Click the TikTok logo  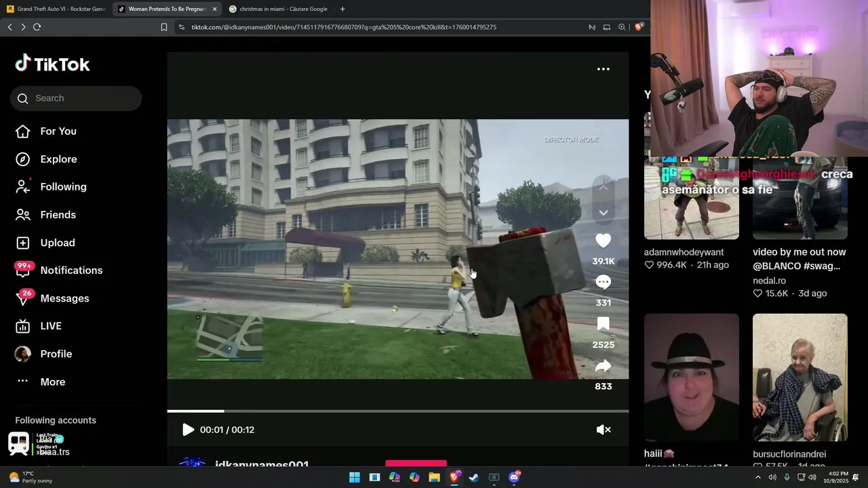[52, 64]
